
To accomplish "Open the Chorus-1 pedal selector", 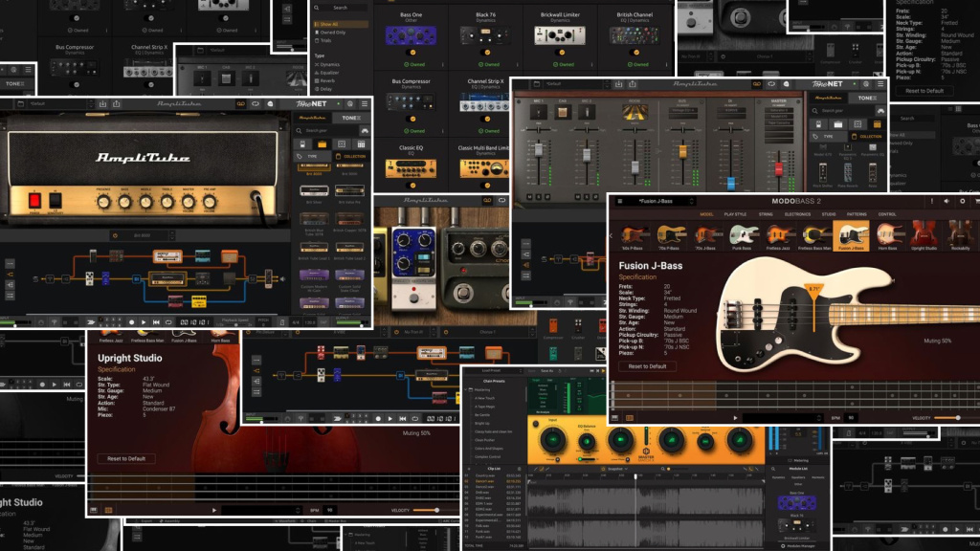I will pos(488,332).
